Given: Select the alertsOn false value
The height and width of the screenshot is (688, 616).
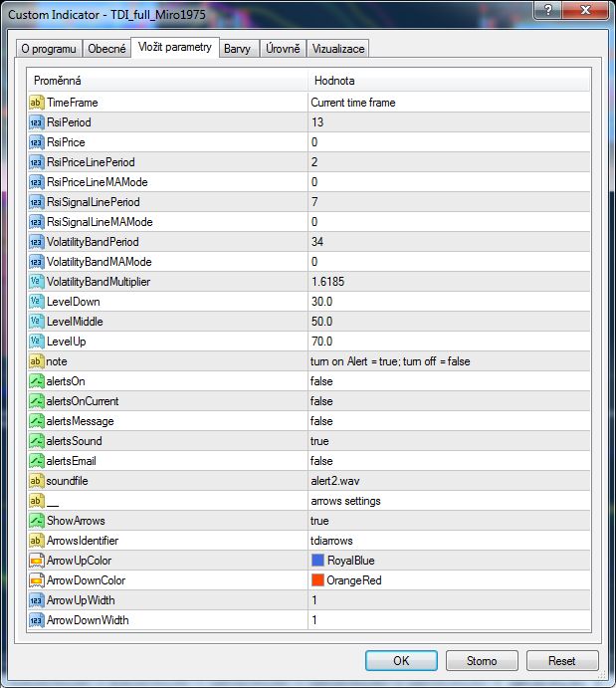Looking at the screenshot, I should point(321,381).
